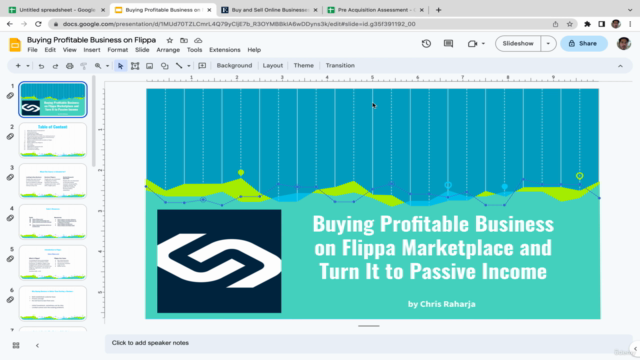Open the Format menu
The width and height of the screenshot is (640, 360).
click(x=118, y=50)
